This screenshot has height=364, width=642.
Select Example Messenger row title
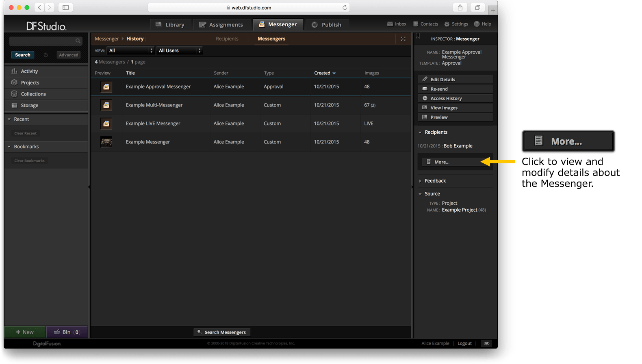(147, 142)
